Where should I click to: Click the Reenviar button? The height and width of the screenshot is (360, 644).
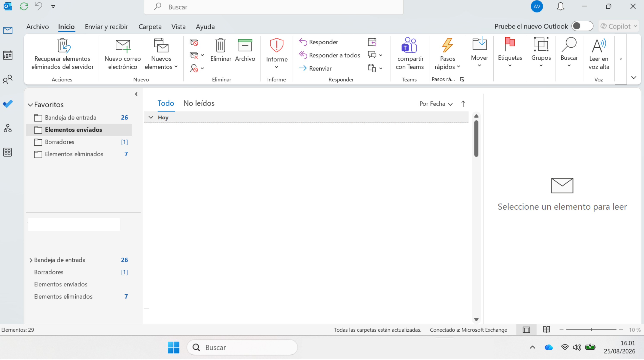[x=316, y=68]
